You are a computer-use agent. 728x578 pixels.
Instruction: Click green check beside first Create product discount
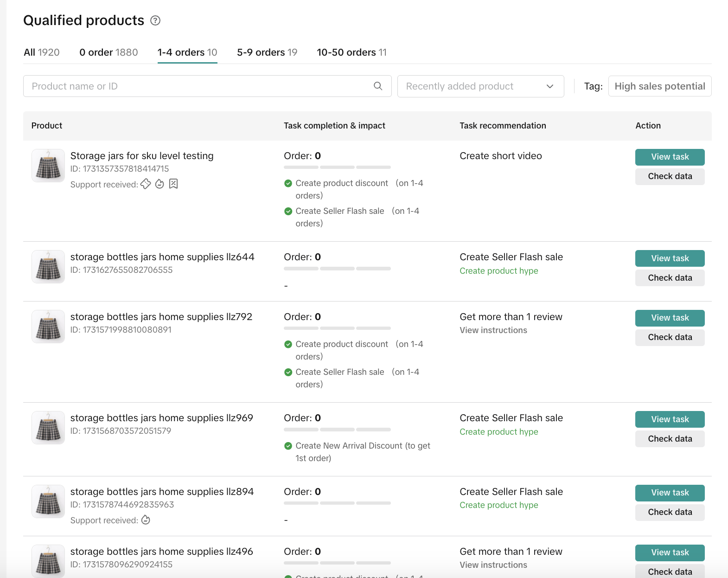[288, 183]
